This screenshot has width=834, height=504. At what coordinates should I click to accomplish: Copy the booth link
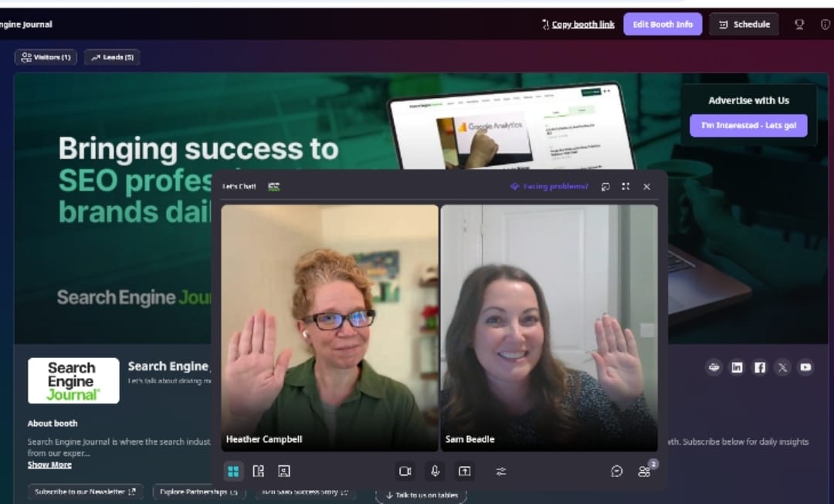578,25
